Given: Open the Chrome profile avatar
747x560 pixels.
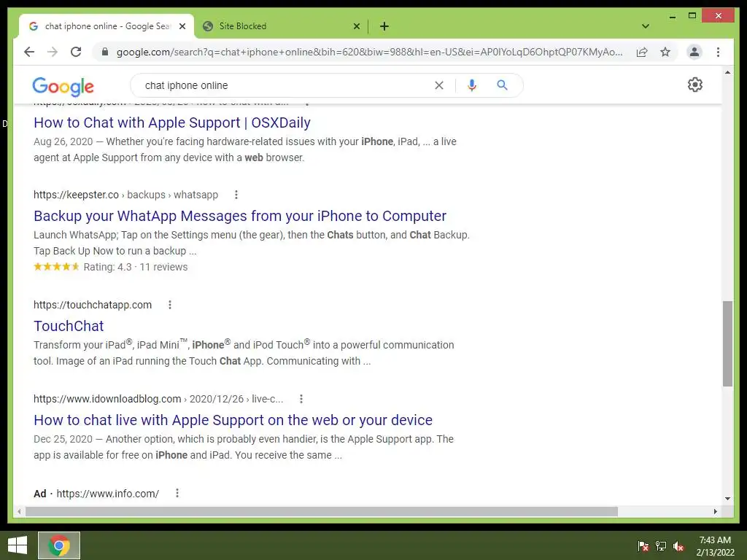Looking at the screenshot, I should [694, 52].
